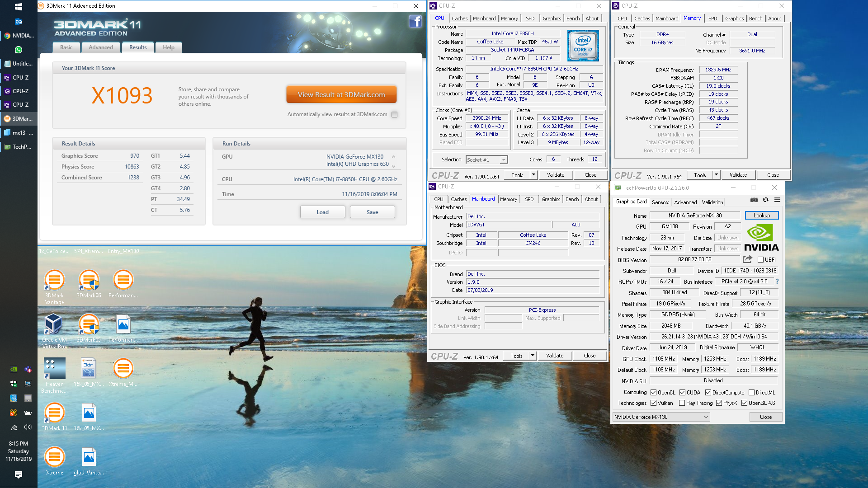Click the Graphics Score 970 value
The width and height of the screenshot is (868, 488).
[135, 156]
